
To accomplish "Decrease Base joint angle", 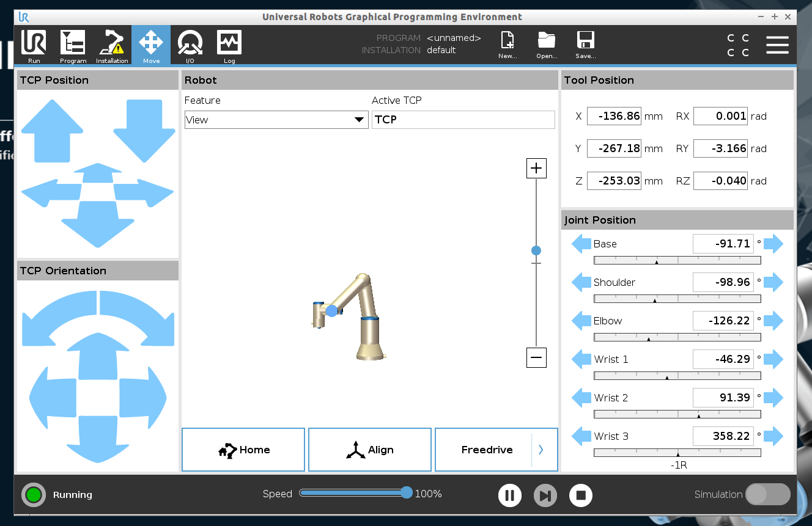I will tap(581, 244).
